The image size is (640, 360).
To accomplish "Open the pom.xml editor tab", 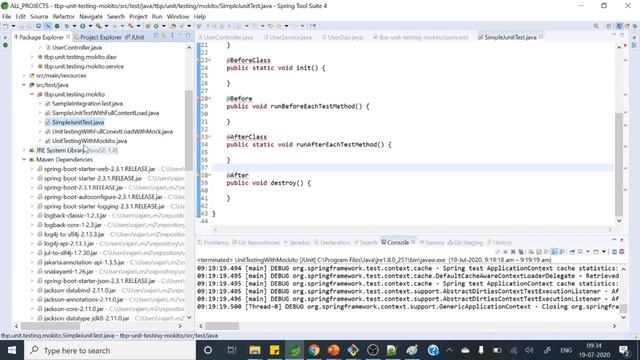I will [x=420, y=37].
